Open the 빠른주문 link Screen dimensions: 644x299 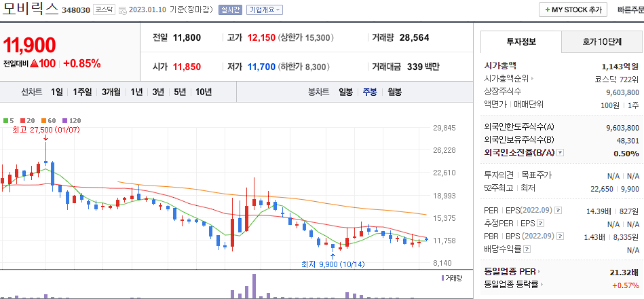pos(630,10)
